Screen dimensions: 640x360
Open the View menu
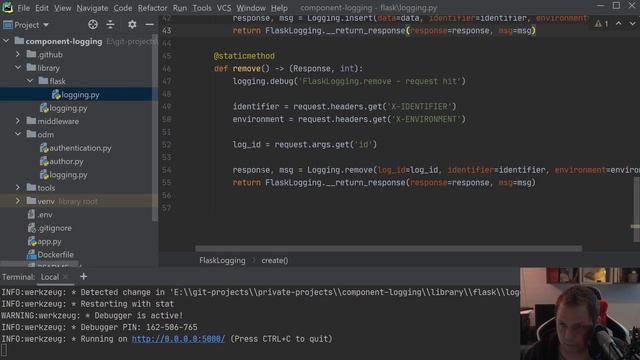tap(62, 8)
